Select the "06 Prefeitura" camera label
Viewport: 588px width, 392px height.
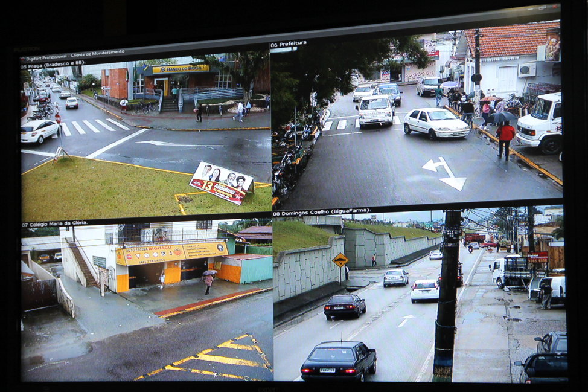point(289,44)
